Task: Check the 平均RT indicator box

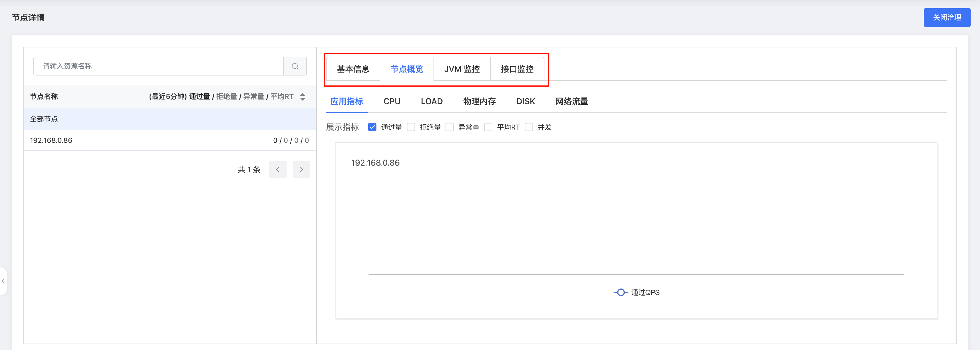Action: tap(488, 127)
